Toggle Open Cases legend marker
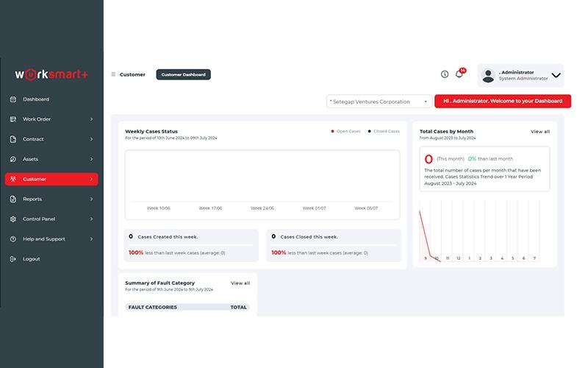Image resolution: width=588 pixels, height=368 pixels. 333,132
